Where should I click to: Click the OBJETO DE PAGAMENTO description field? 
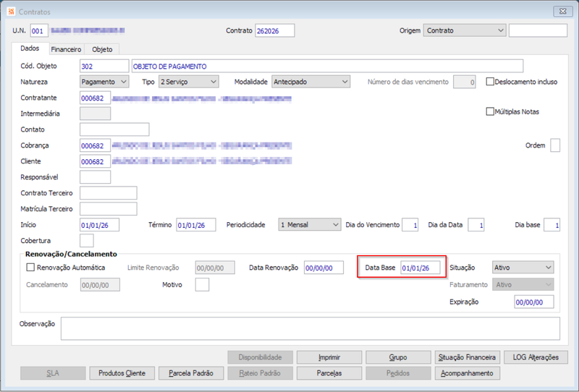pos(327,66)
